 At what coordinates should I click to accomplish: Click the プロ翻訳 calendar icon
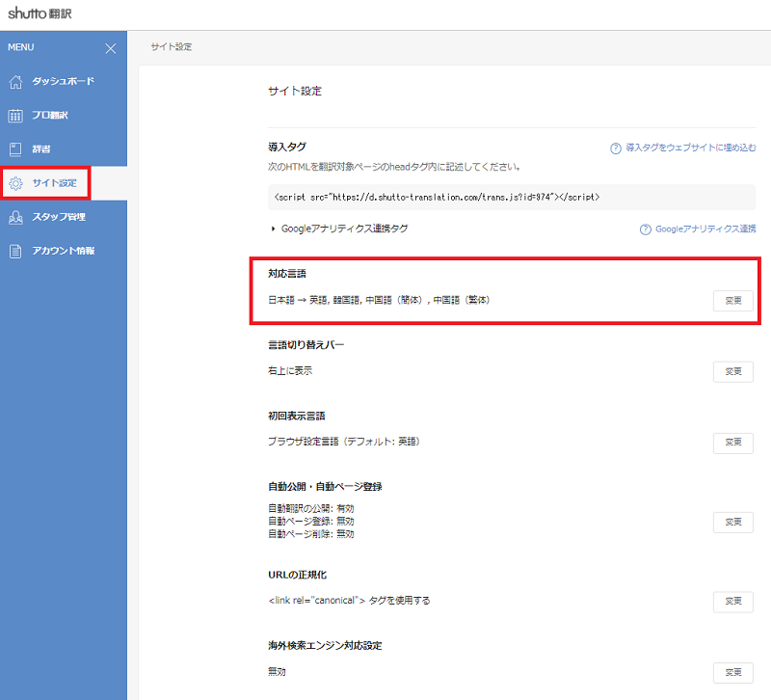pyautogui.click(x=15, y=116)
